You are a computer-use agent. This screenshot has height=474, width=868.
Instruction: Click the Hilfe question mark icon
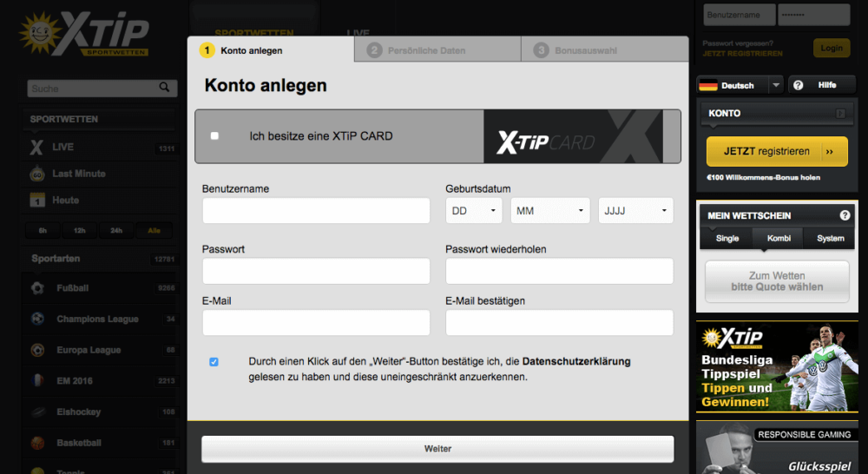point(798,85)
